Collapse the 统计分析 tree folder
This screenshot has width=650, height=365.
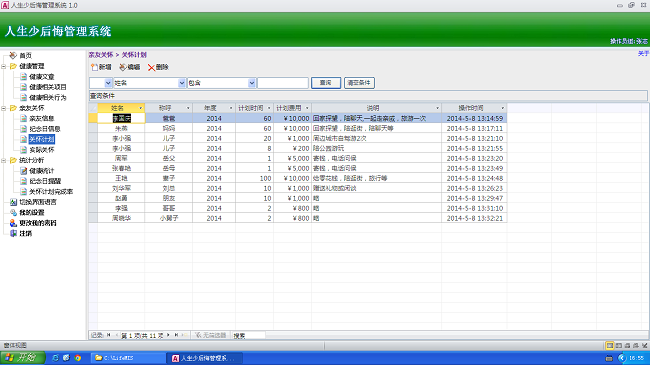pos(3,161)
